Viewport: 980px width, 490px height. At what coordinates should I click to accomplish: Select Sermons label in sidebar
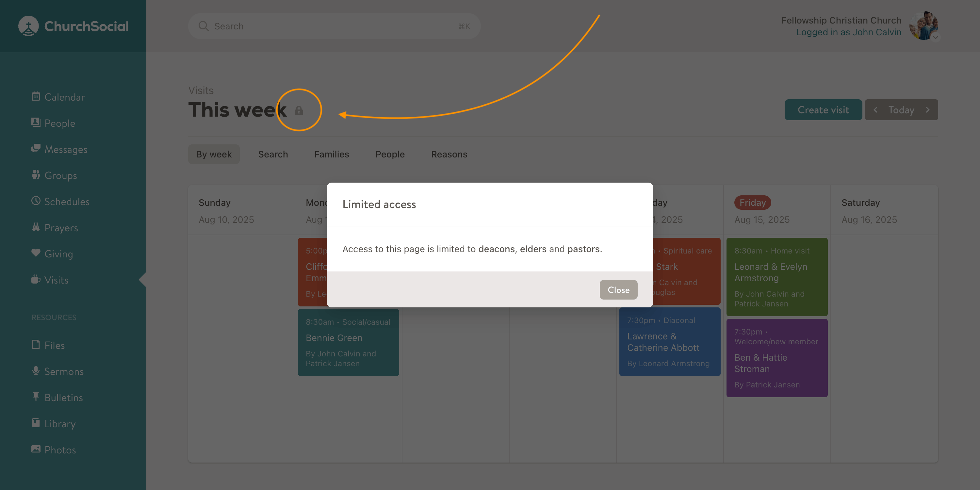64,371
